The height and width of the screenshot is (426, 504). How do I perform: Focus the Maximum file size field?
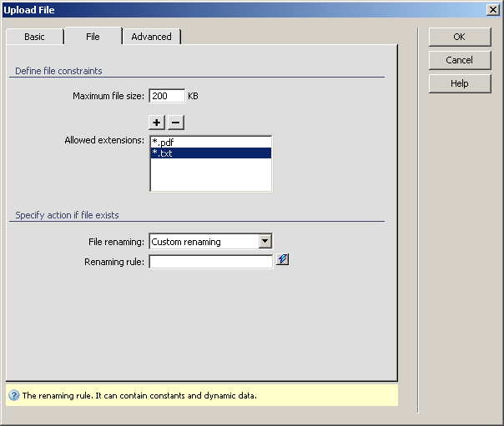click(x=166, y=96)
